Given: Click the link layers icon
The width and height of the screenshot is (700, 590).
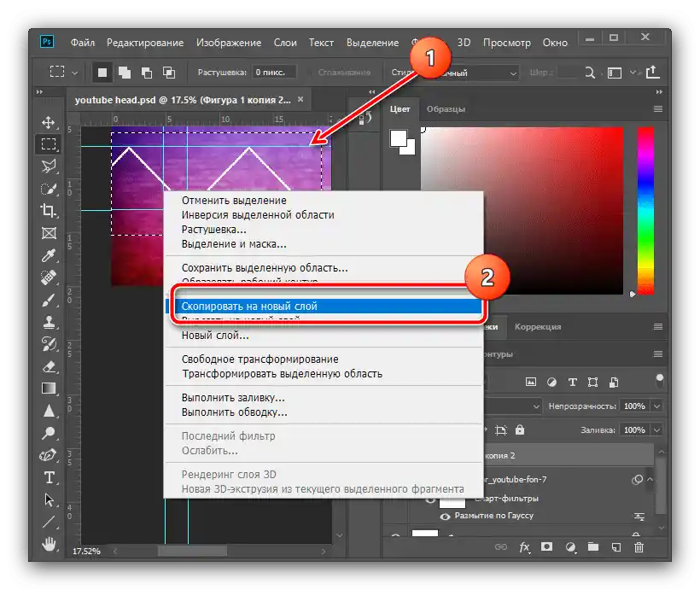Looking at the screenshot, I should coord(501,546).
